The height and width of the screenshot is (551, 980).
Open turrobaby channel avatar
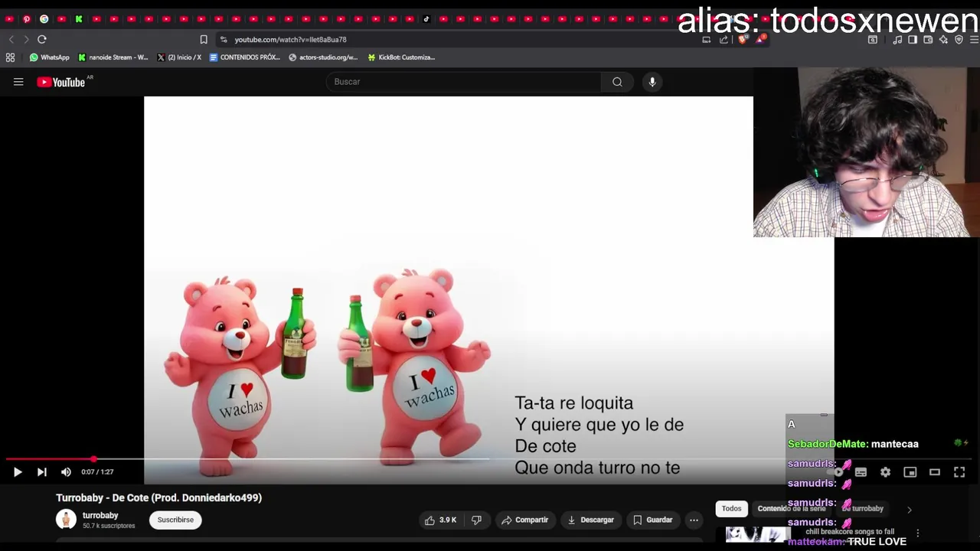point(66,519)
